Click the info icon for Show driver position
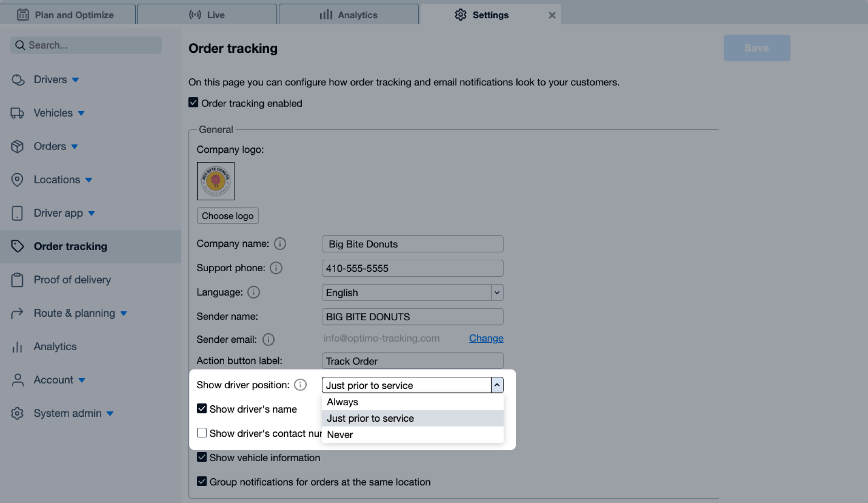This screenshot has width=868, height=503. click(x=300, y=385)
